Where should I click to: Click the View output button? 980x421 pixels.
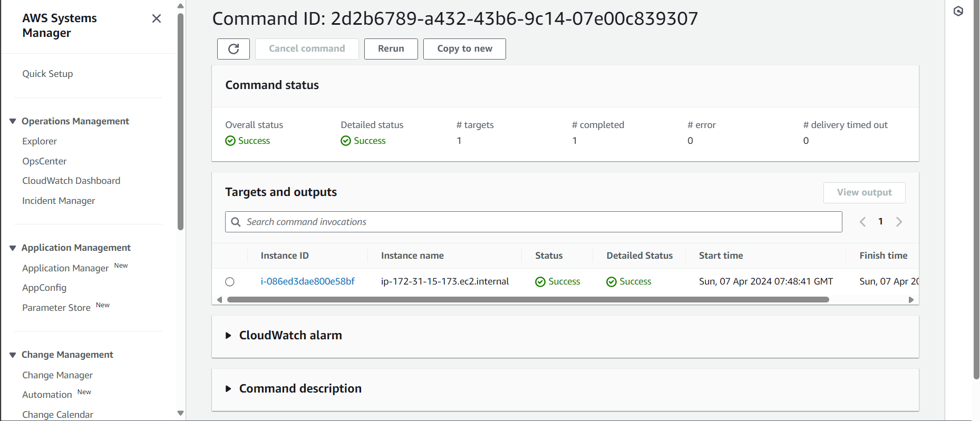864,193
